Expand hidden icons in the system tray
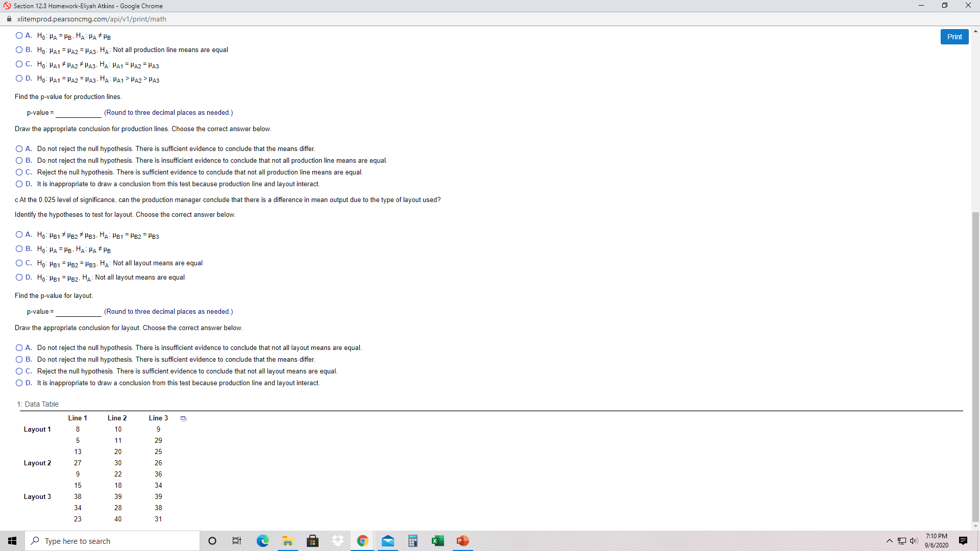The image size is (980, 551). [889, 541]
